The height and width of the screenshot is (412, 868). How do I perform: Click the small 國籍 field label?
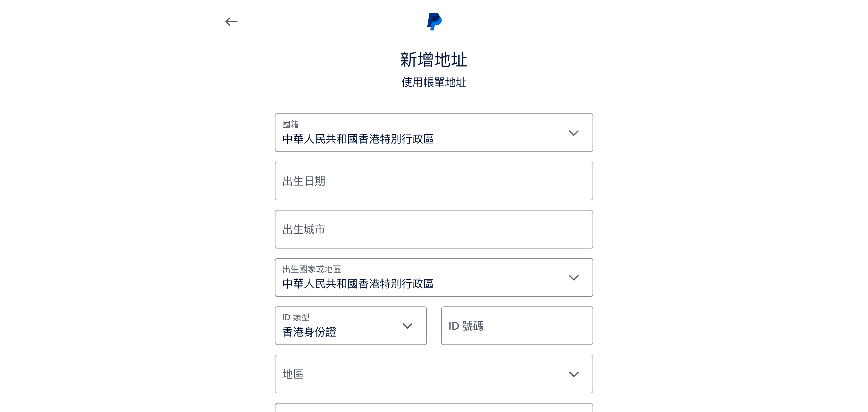[291, 124]
